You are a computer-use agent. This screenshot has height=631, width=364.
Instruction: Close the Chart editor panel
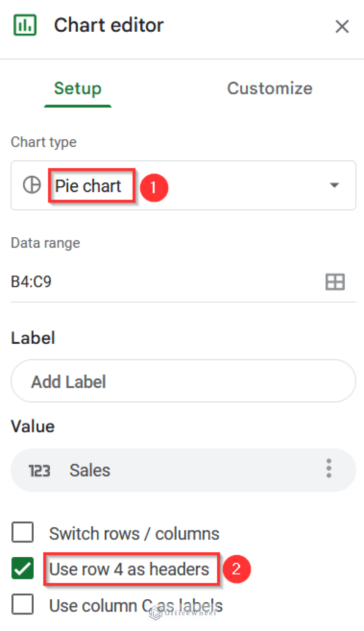tap(342, 27)
